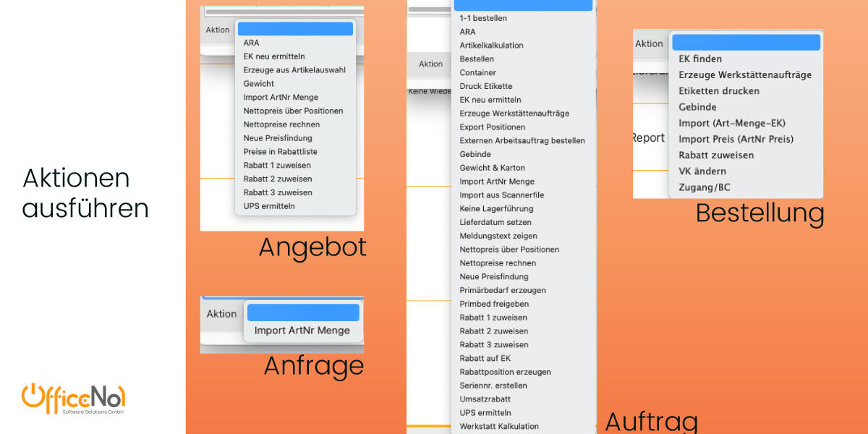Choose Bestellen in Auftrag menu

(477, 59)
